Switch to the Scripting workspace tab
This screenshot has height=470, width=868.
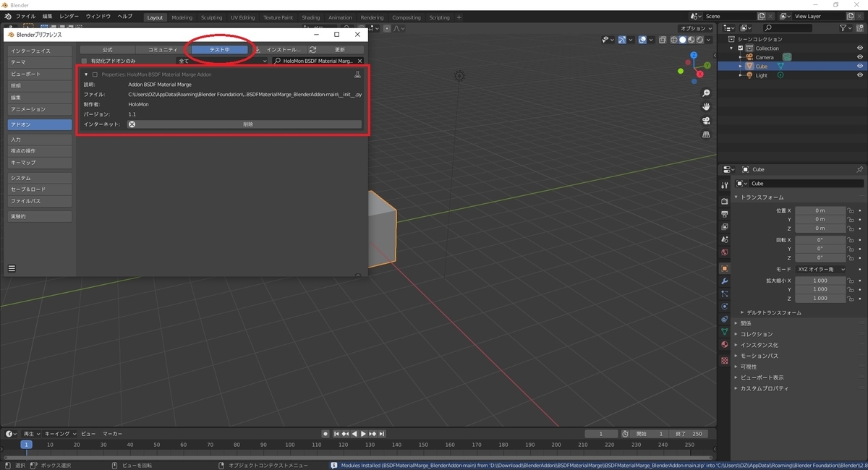tap(439, 17)
